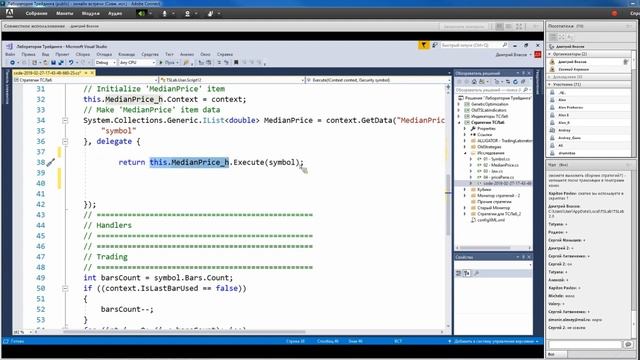
Task: Open the Макеты menu in Adobe Connect
Action: click(64, 13)
